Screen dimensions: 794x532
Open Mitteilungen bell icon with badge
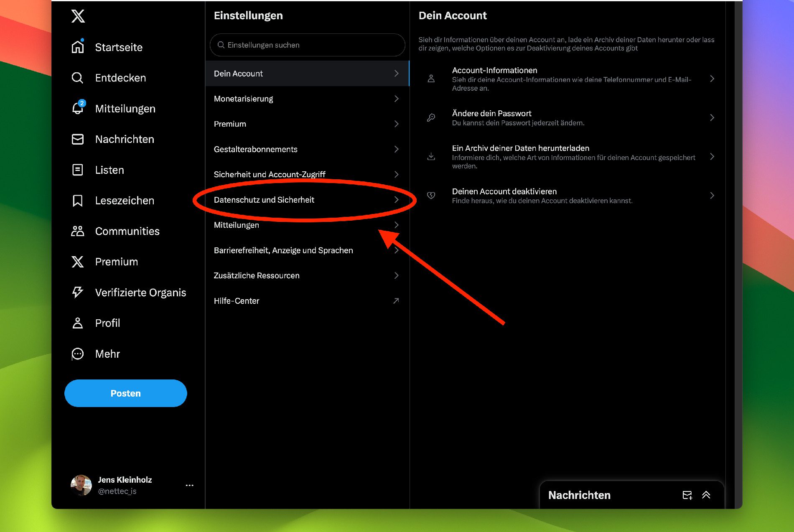78,108
